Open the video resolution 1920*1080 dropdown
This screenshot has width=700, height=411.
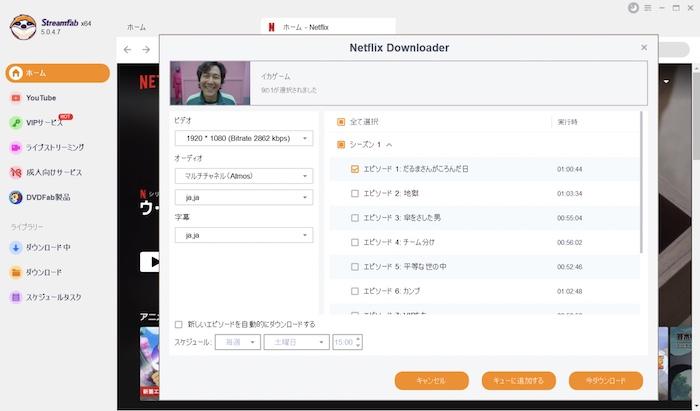244,138
